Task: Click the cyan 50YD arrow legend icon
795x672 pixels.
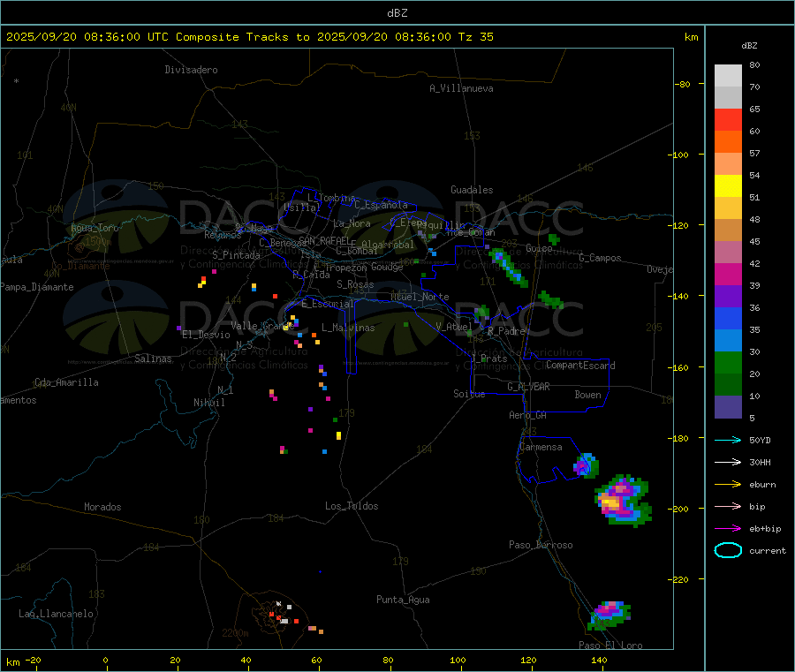Action: (x=728, y=440)
